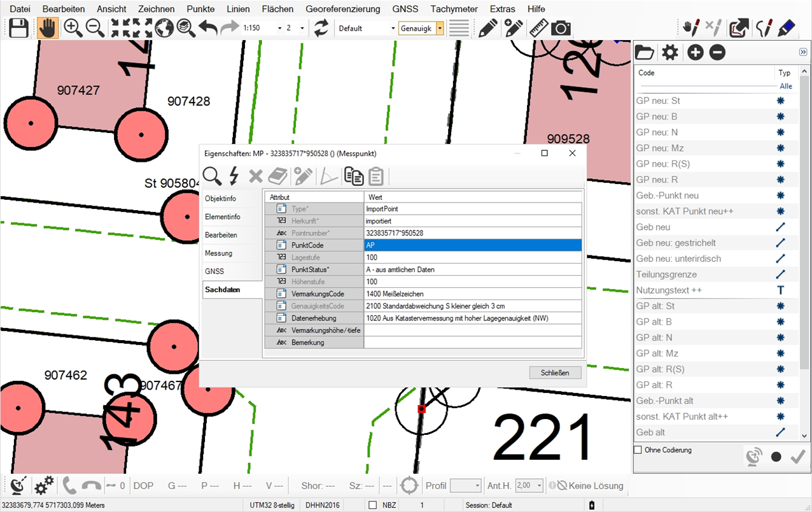Click the GNSS settings gears icon
Viewport: 812px width, 512px height.
click(x=44, y=486)
